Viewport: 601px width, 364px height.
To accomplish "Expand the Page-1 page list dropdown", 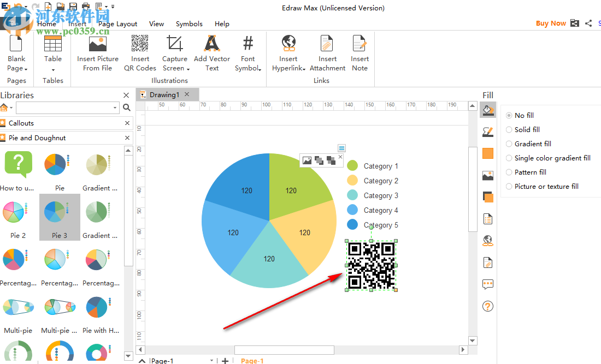I will pos(211,360).
